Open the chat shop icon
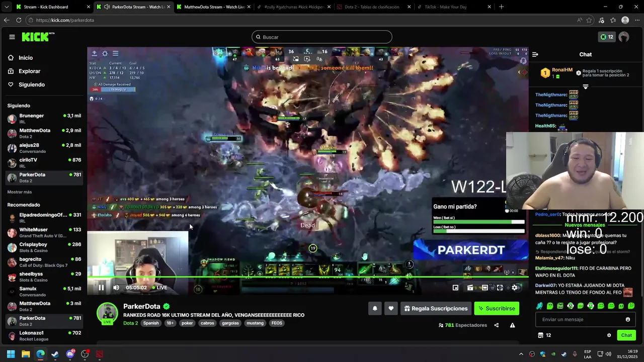The width and height of the screenshot is (644, 362). coord(541,335)
